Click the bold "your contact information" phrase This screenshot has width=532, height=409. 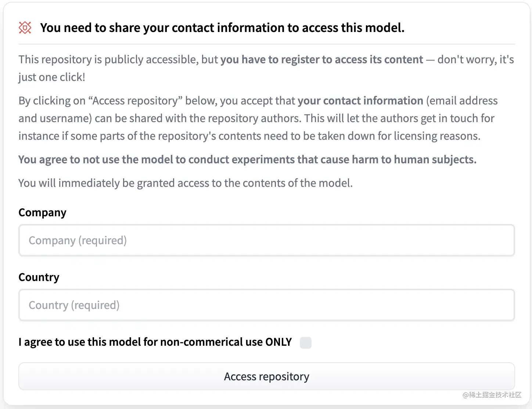[360, 101]
